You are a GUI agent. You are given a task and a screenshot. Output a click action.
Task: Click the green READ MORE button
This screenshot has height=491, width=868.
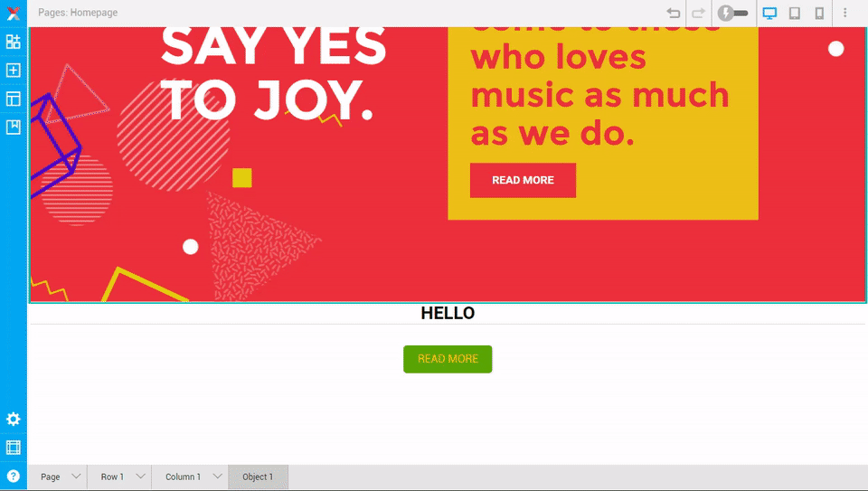click(448, 359)
